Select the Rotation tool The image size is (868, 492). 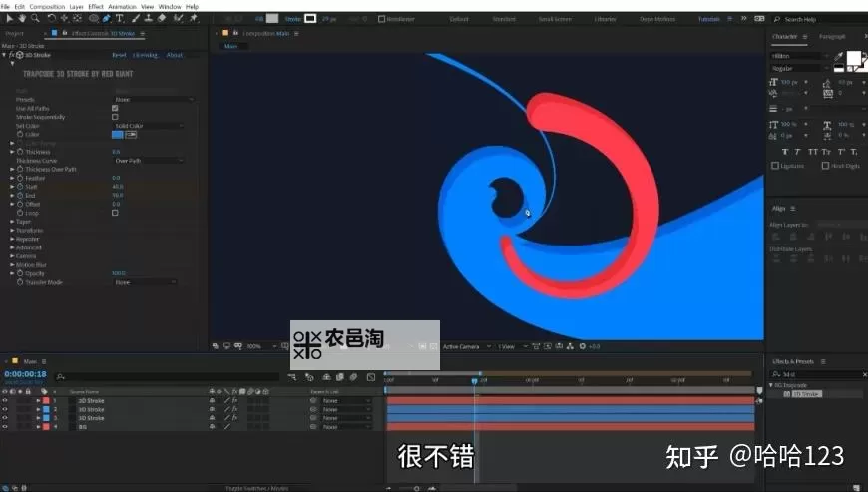tap(52, 18)
